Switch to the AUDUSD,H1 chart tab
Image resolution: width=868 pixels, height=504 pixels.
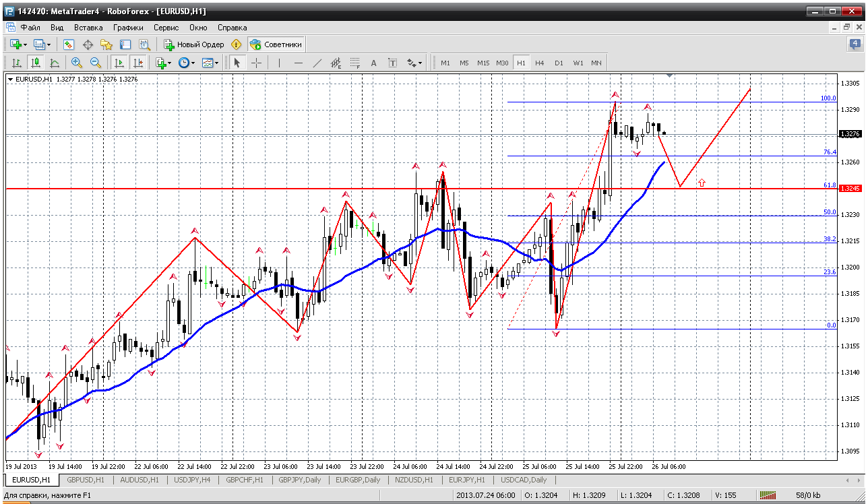pos(138,480)
